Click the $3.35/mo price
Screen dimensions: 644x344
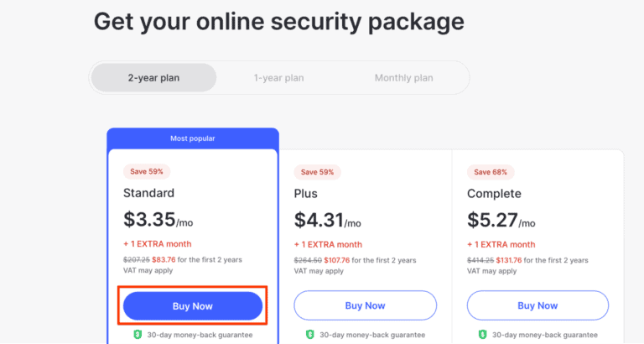click(159, 221)
